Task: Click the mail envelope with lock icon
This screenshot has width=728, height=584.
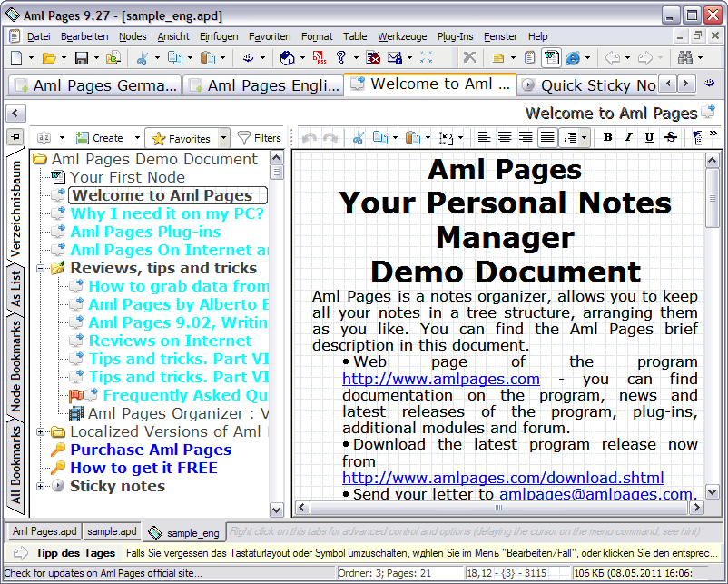Action: click(395, 58)
